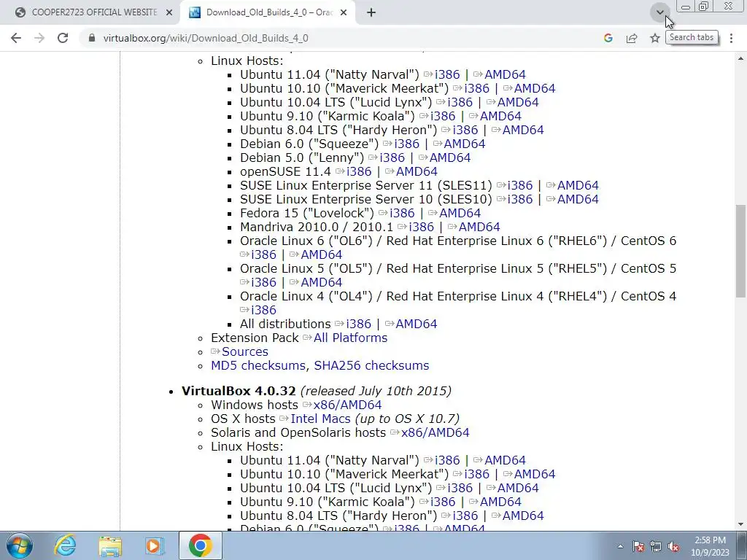Open the SHA256 checksums link
This screenshot has width=747, height=560.
coord(371,365)
